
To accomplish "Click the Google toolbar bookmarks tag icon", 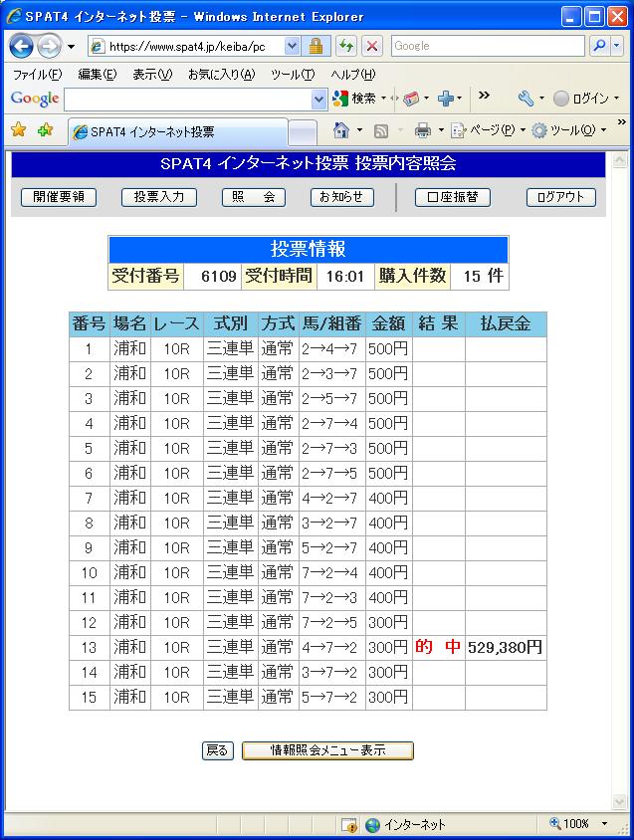I will pos(411,99).
